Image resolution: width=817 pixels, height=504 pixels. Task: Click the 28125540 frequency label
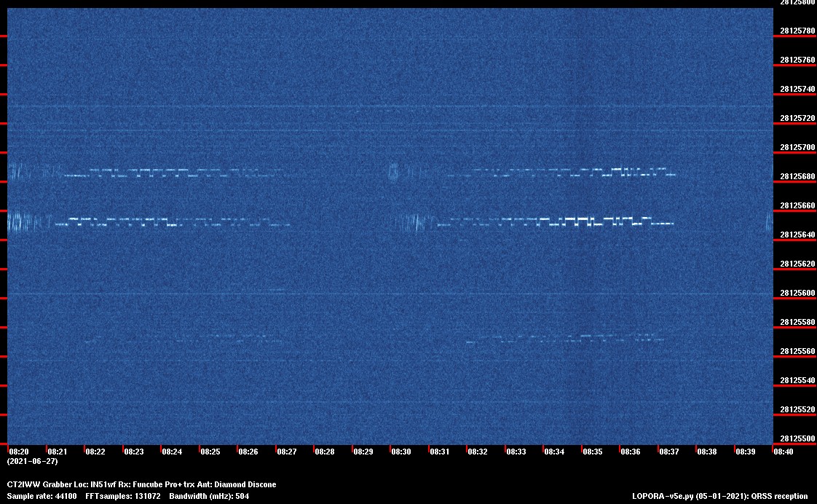[x=797, y=381]
